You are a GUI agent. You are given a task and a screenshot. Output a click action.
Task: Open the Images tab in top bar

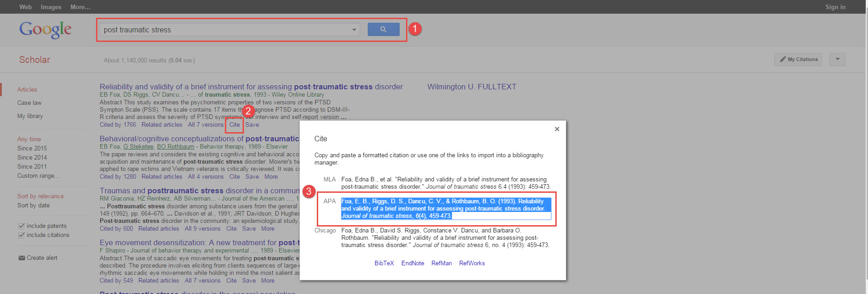pos(51,7)
